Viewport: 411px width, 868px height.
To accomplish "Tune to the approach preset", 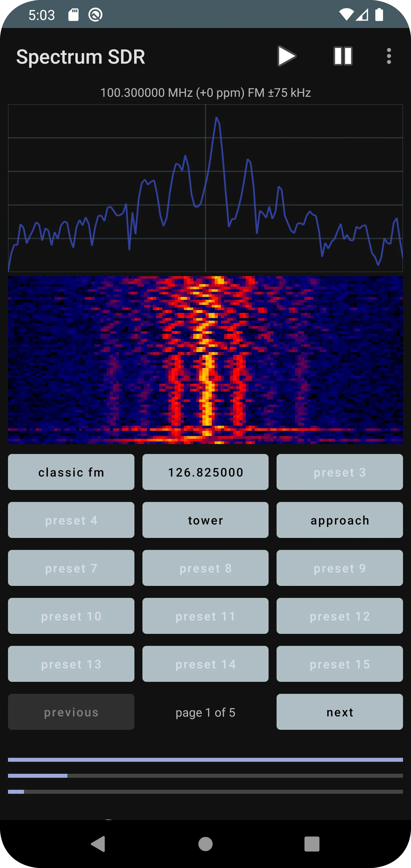I will coord(340,520).
